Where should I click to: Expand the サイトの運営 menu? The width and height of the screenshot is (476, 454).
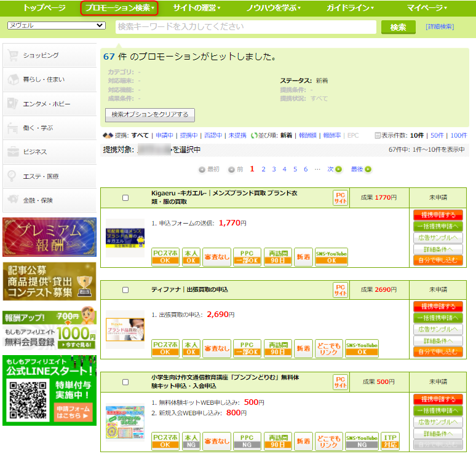(x=197, y=8)
